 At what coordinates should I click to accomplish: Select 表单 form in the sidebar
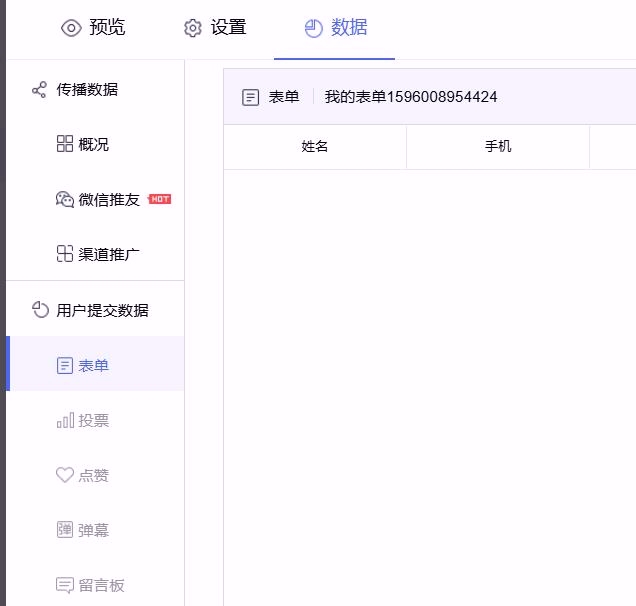(x=93, y=365)
